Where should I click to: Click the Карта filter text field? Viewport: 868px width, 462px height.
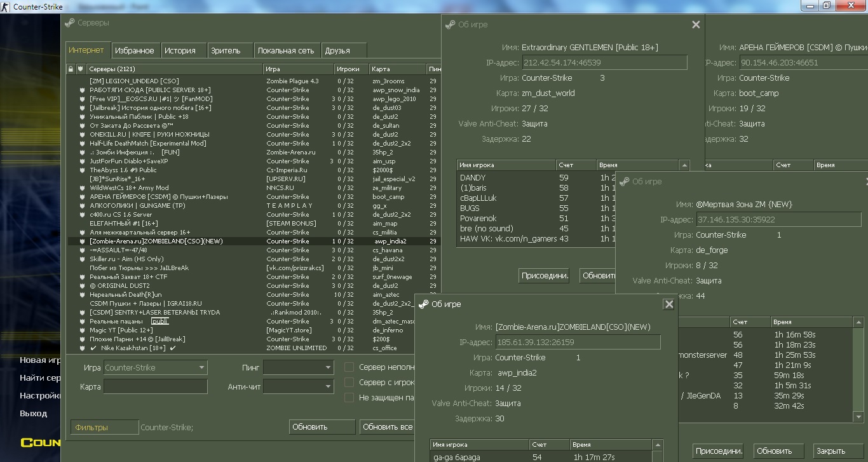tap(156, 386)
